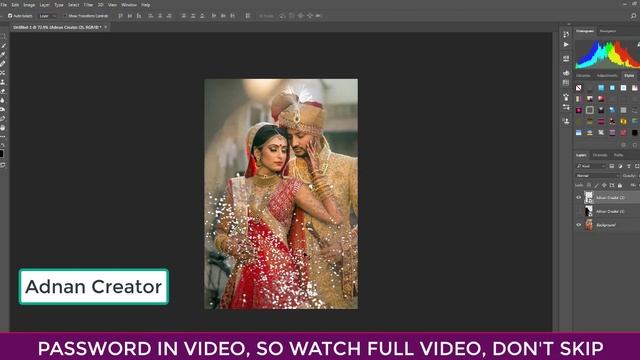
Task: Switch to the Paths tab
Action: [618, 155]
